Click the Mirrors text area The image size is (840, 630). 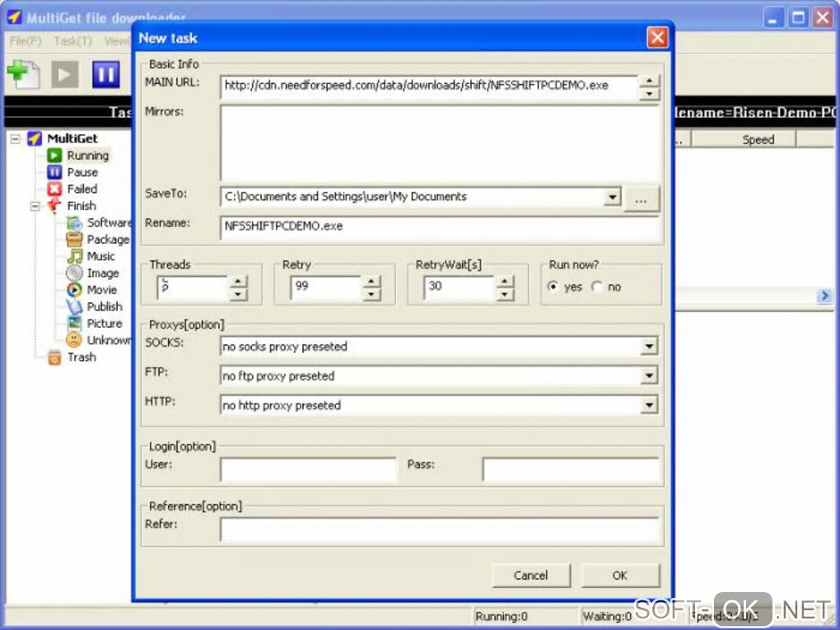point(439,143)
